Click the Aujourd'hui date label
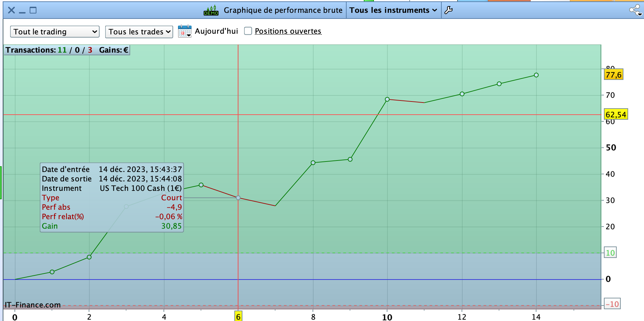 pos(216,31)
